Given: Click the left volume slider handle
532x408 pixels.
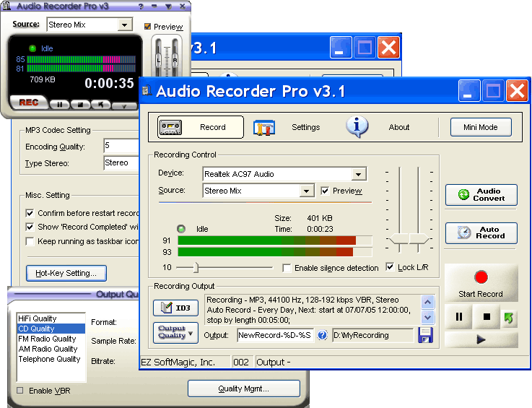Looking at the screenshot, I should pos(399,238).
